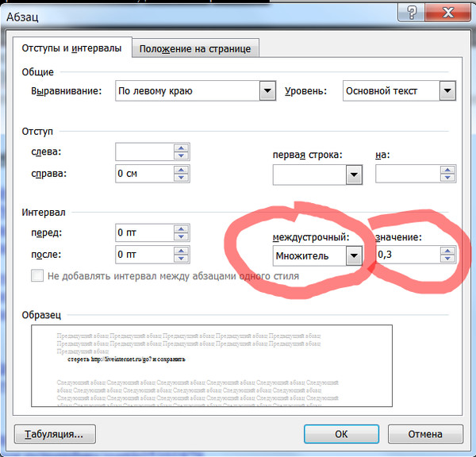The width and height of the screenshot is (476, 457).
Task: Decrease the значение multiplier value
Action: click(x=447, y=259)
